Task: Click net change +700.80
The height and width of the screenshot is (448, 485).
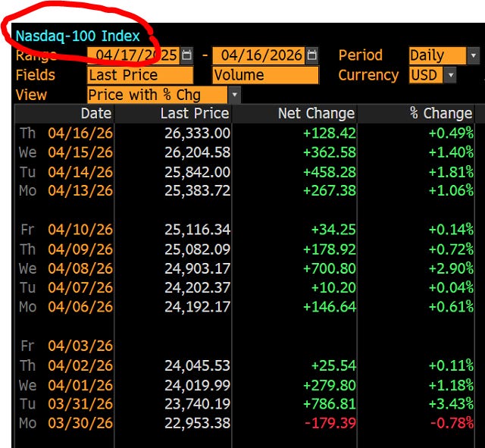Action: point(330,268)
